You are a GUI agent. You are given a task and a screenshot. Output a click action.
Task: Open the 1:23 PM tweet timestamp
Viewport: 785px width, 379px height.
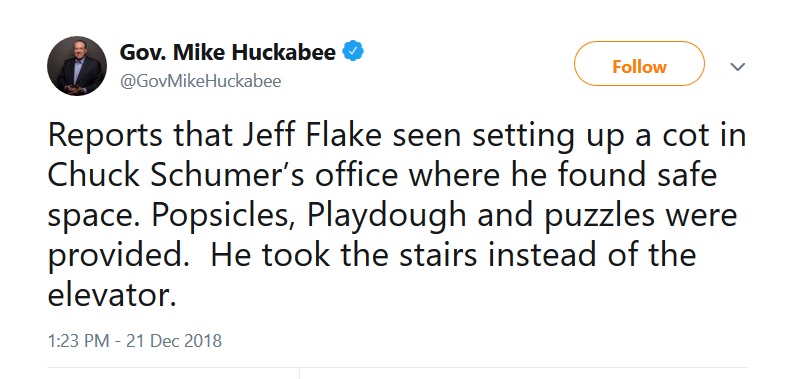pyautogui.click(x=78, y=341)
